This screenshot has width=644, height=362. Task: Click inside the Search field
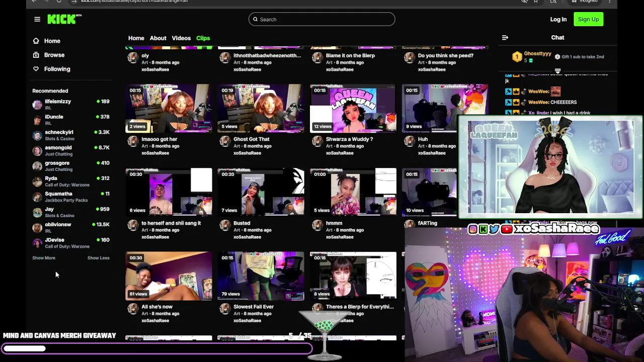pos(321,19)
